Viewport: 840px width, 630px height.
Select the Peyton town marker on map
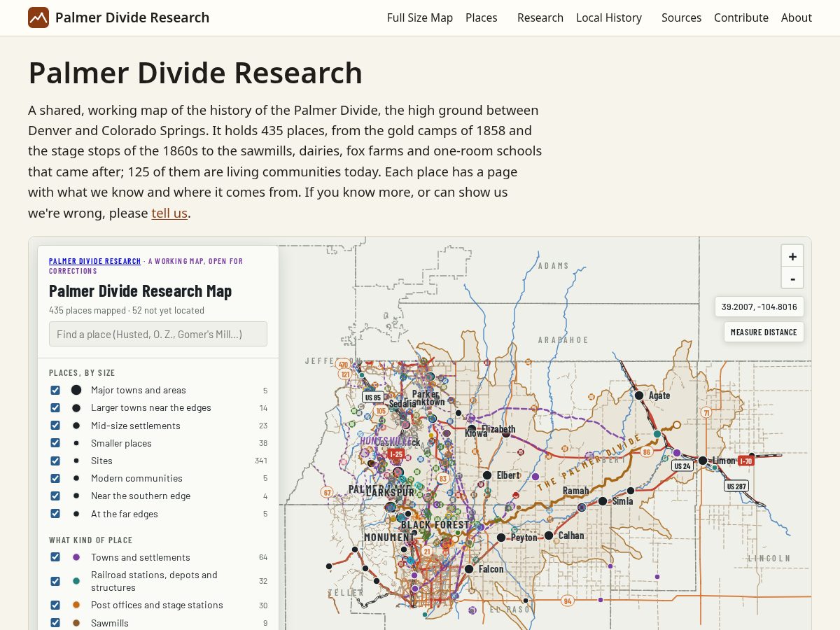[x=501, y=538]
